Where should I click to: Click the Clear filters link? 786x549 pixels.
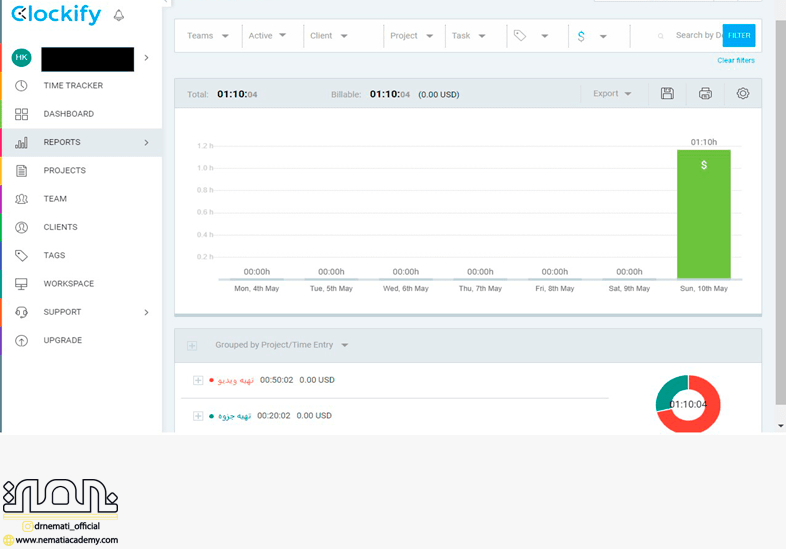(735, 61)
